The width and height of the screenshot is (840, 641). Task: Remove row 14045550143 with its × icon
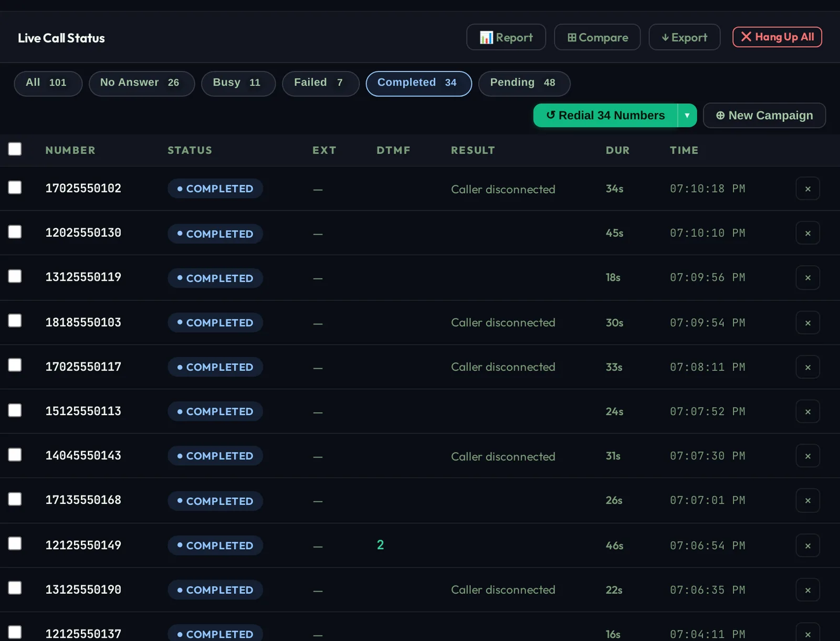(x=807, y=456)
